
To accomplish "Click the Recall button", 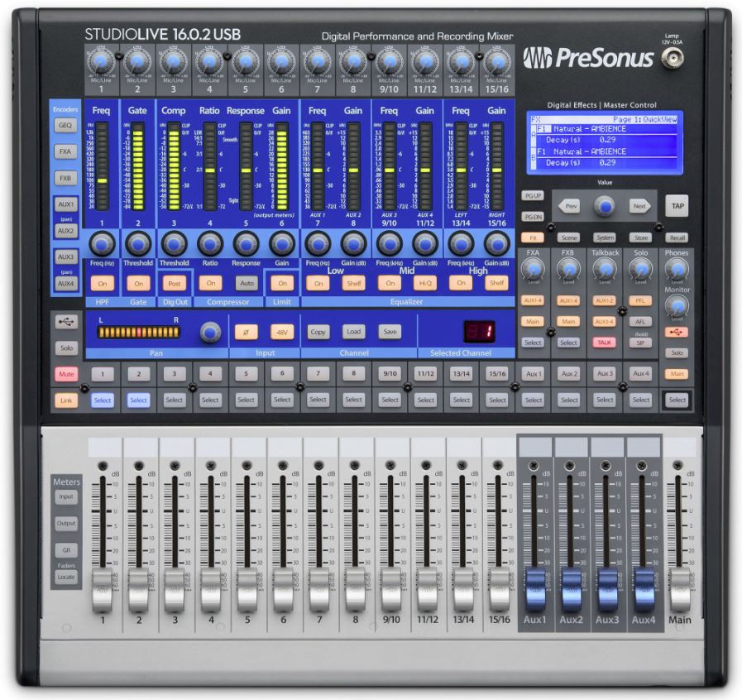I will coord(677,237).
